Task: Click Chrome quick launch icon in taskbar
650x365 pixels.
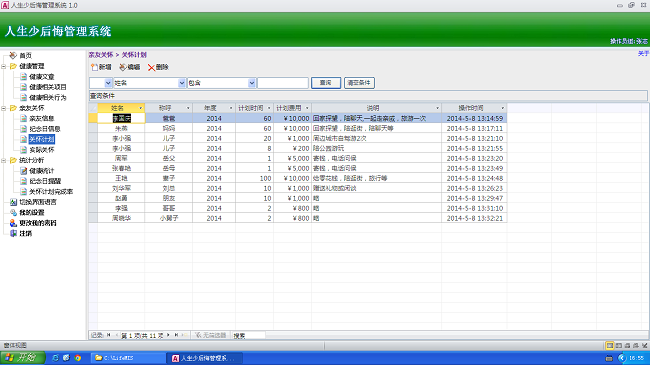Action: tap(78, 358)
